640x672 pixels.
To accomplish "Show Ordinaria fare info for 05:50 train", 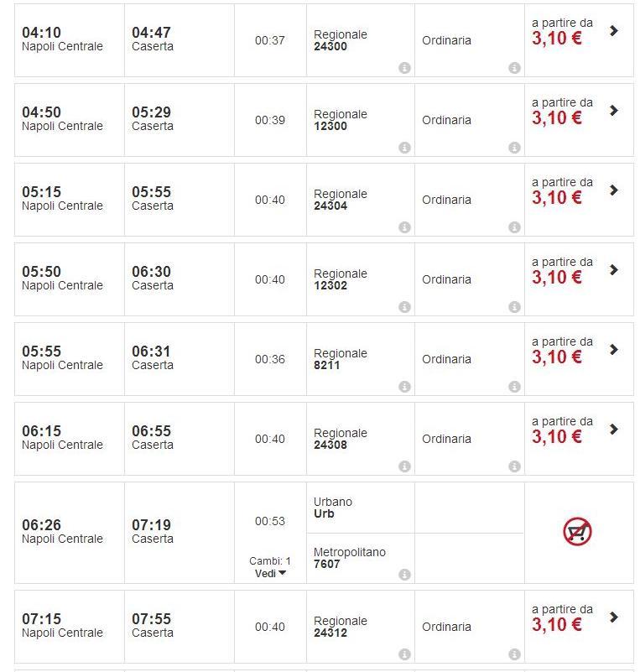I will [514, 307].
